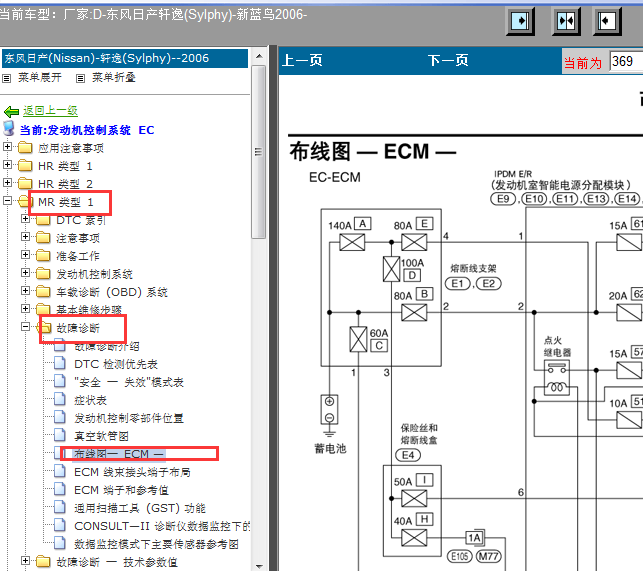Image resolution: width=643 pixels, height=571 pixels.
Task: Expand the DTC 索引 node
Action: [x=25, y=219]
